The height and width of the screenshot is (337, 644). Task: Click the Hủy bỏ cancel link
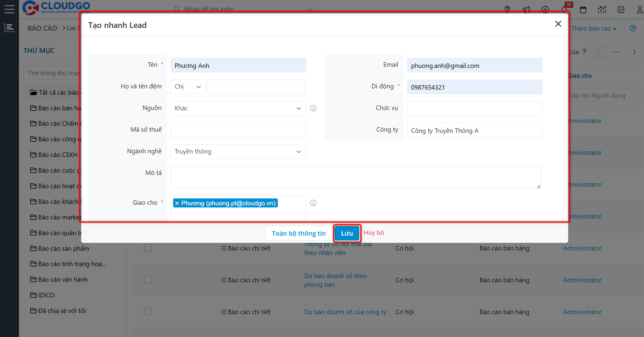[374, 233]
